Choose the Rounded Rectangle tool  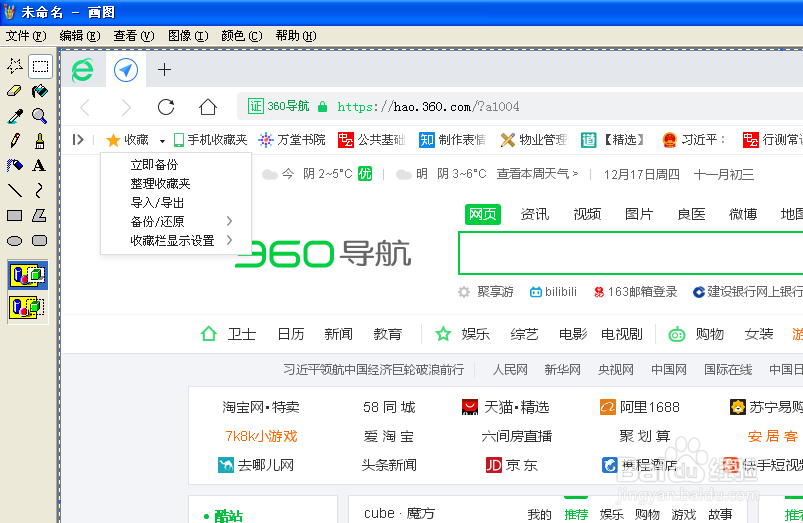point(39,241)
